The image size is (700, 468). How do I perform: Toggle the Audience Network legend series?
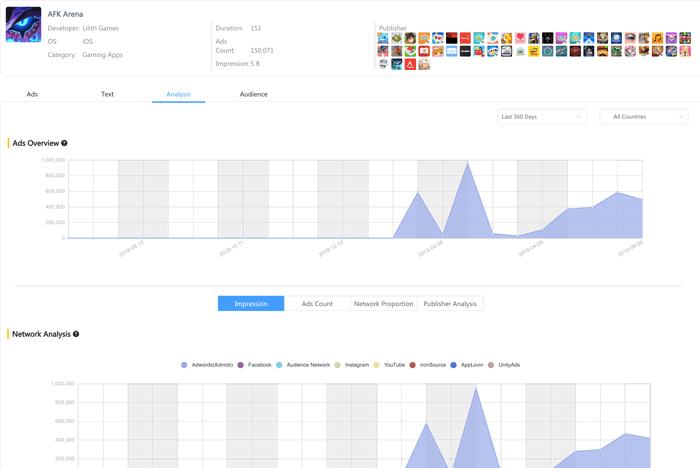[303, 365]
